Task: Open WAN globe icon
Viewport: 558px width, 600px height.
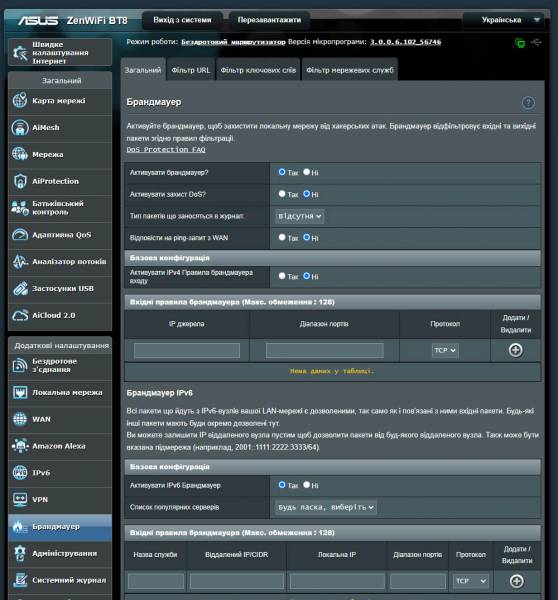Action: click(20, 419)
